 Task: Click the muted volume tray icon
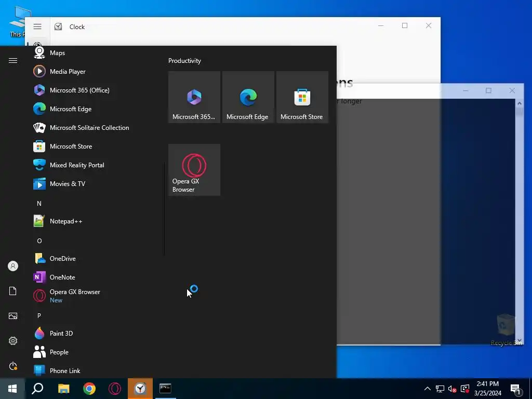(453, 389)
